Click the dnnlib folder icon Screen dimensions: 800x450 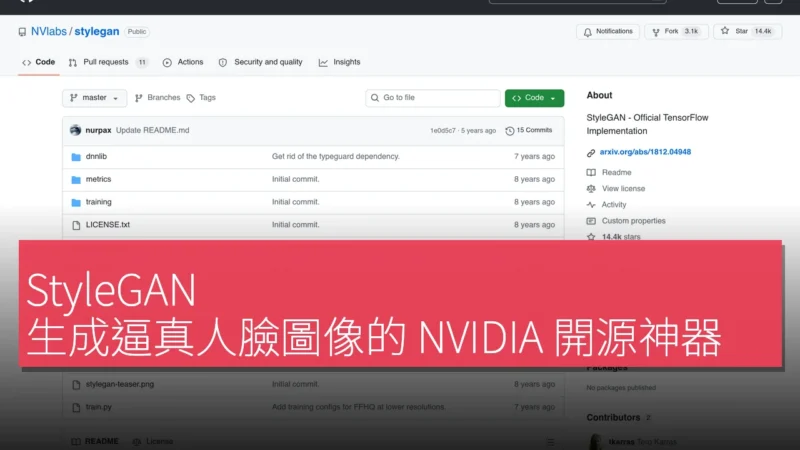pyautogui.click(x=76, y=157)
